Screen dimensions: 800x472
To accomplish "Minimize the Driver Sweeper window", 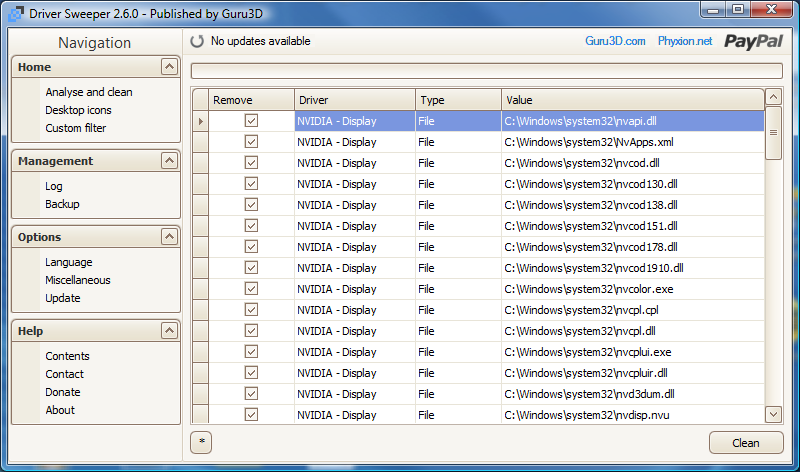I will pos(713,10).
